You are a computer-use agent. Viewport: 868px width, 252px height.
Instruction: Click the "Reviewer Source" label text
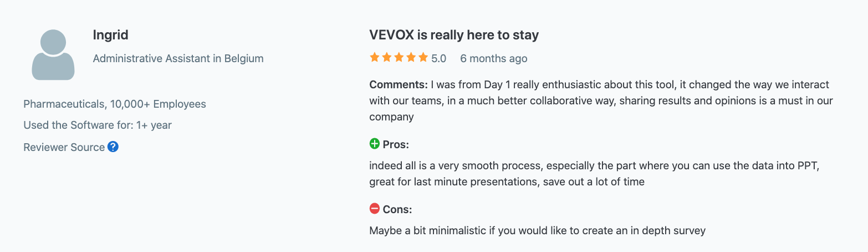(64, 147)
